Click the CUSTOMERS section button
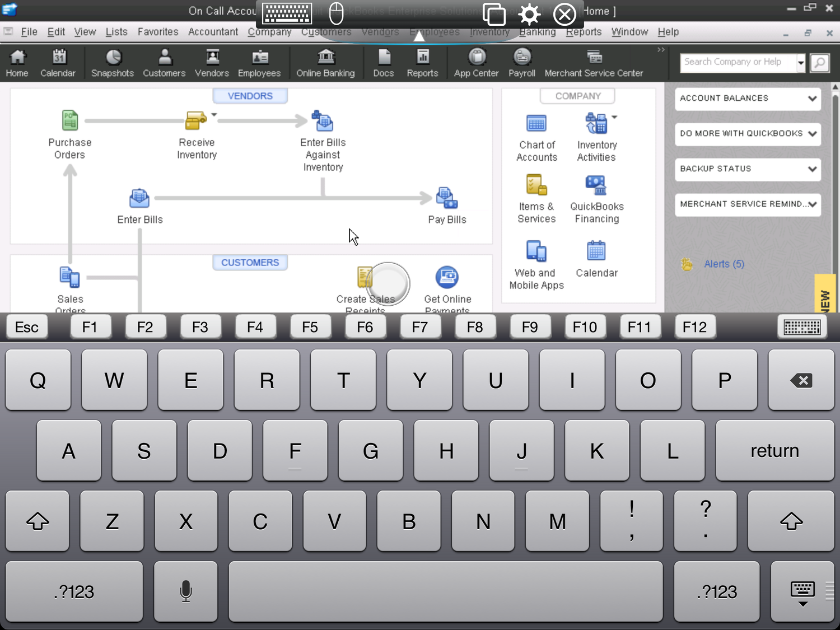The width and height of the screenshot is (840, 630). pyautogui.click(x=250, y=263)
